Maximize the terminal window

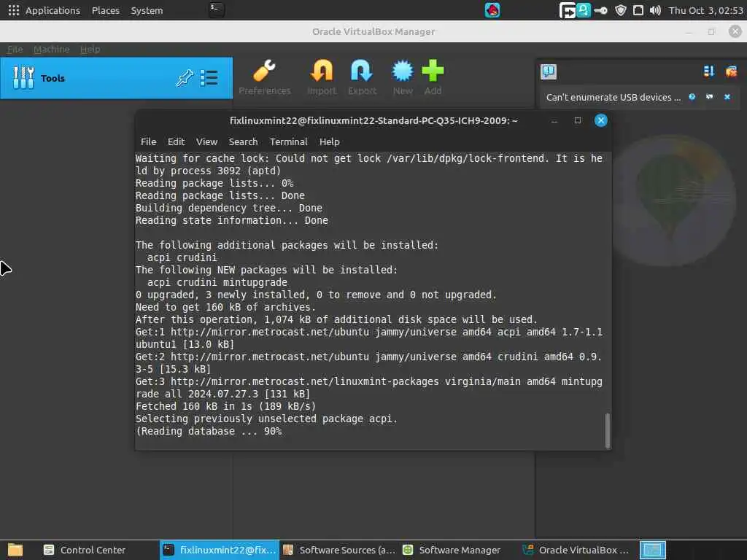point(578,120)
